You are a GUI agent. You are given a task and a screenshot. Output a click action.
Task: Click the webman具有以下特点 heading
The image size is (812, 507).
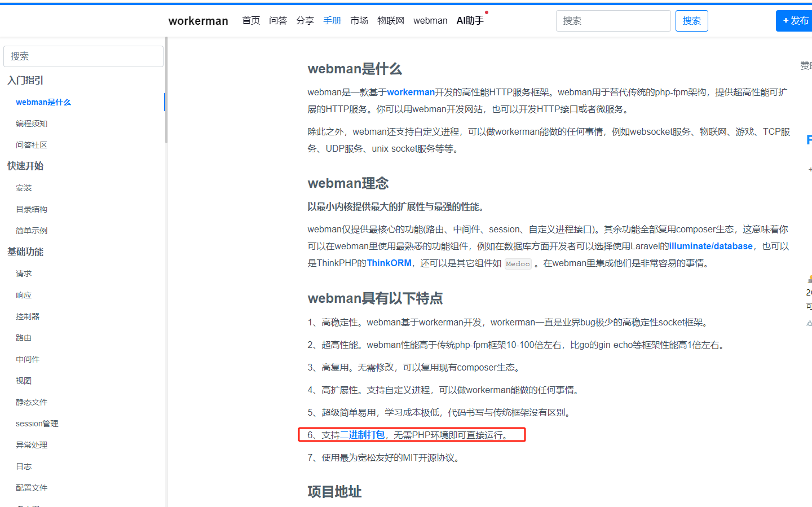click(375, 298)
